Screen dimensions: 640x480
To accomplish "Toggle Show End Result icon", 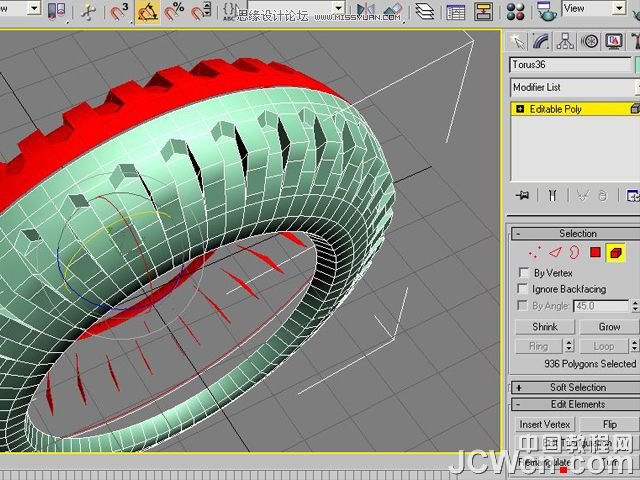I will tap(552, 196).
